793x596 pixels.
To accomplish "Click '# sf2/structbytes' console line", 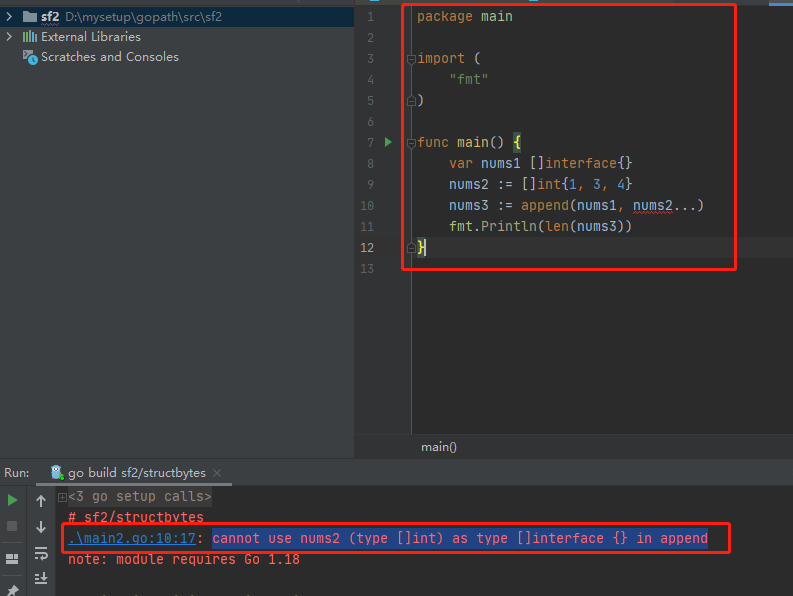I will click(x=136, y=517).
